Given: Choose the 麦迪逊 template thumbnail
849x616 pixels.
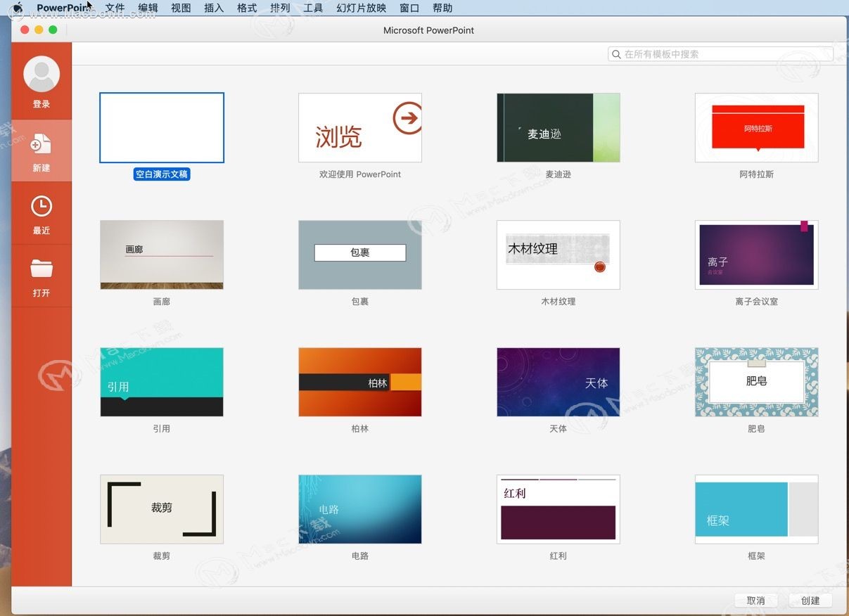Looking at the screenshot, I should click(x=558, y=127).
